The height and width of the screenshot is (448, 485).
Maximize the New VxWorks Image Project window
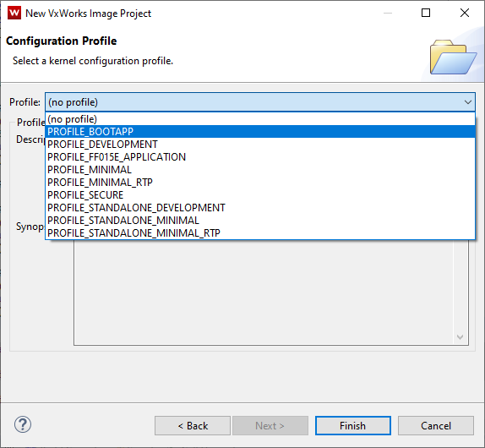point(426,13)
